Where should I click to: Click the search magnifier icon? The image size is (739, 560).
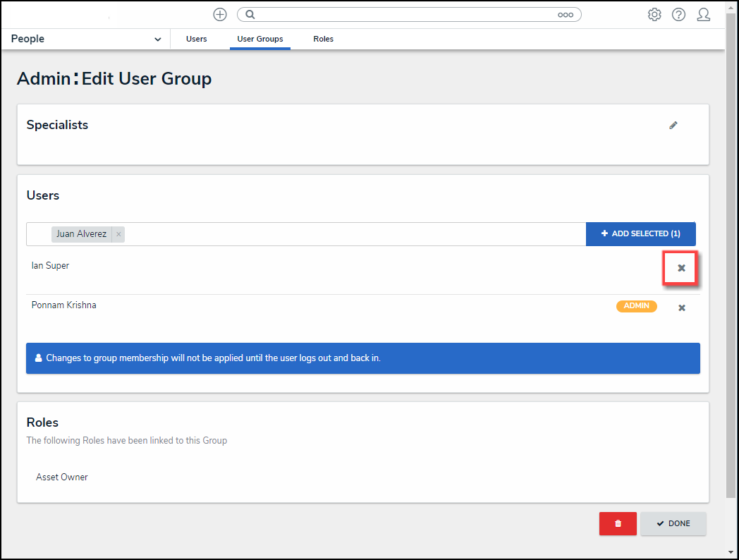(x=250, y=14)
